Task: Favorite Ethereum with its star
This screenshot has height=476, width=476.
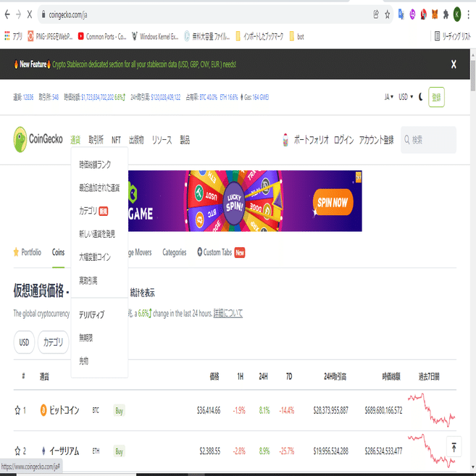Action: tap(17, 451)
